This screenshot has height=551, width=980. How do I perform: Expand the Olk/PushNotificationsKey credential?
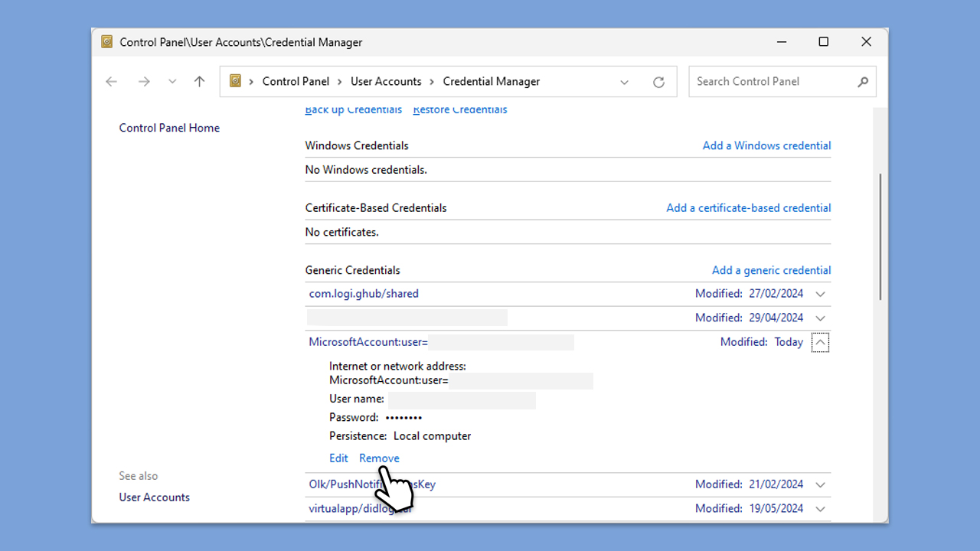click(x=821, y=484)
